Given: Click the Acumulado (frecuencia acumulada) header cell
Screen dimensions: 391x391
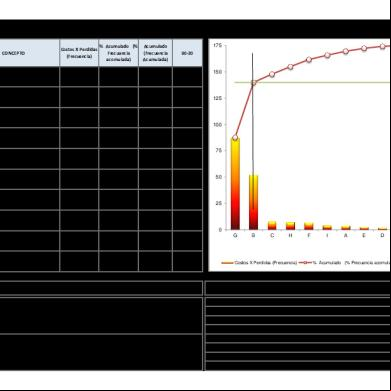Looking at the screenshot, I should point(155,53).
